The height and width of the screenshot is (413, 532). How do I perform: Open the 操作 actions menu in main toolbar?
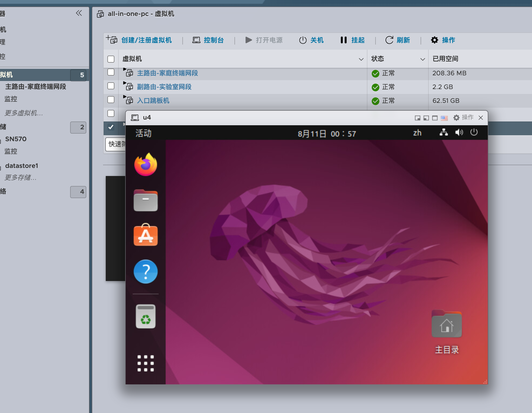443,40
